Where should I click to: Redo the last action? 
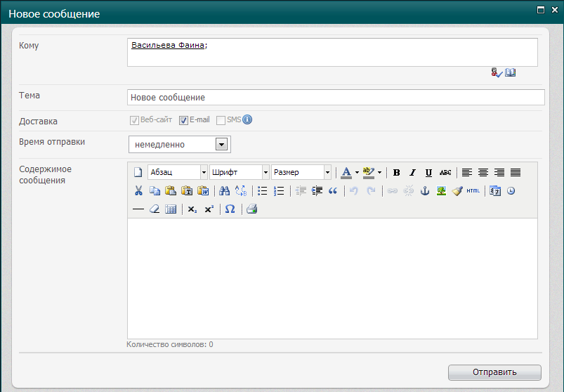pyautogui.click(x=371, y=190)
